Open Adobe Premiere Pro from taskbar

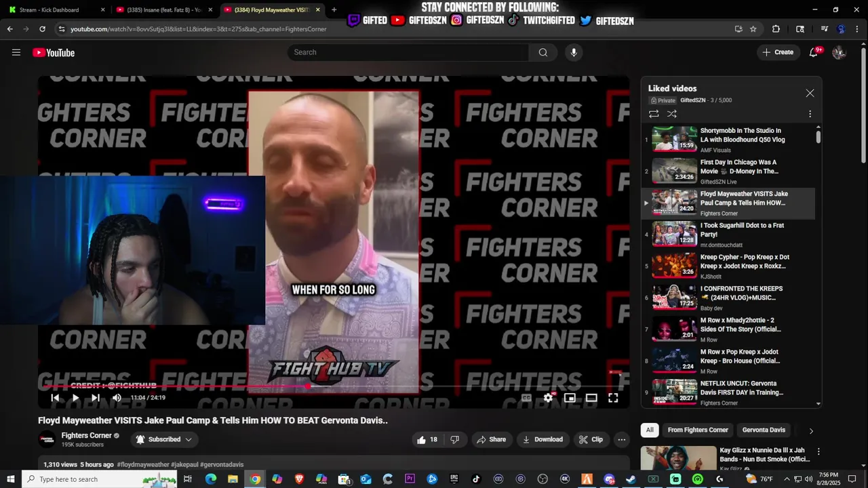coord(410,479)
